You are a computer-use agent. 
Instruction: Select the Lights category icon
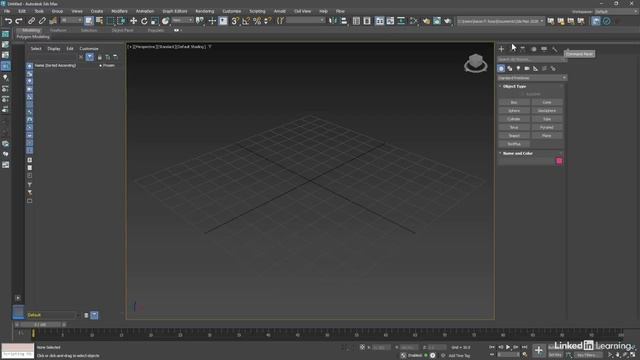click(x=518, y=69)
